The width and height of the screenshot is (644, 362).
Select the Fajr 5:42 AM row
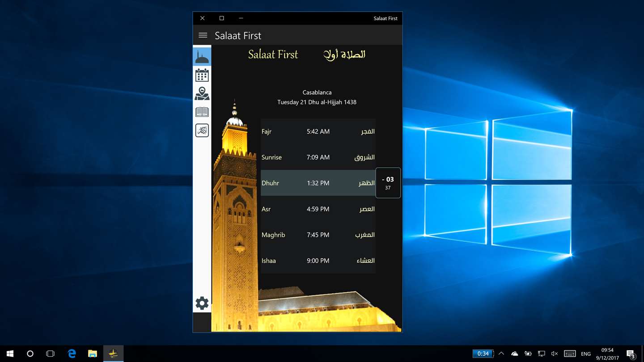[x=318, y=131]
